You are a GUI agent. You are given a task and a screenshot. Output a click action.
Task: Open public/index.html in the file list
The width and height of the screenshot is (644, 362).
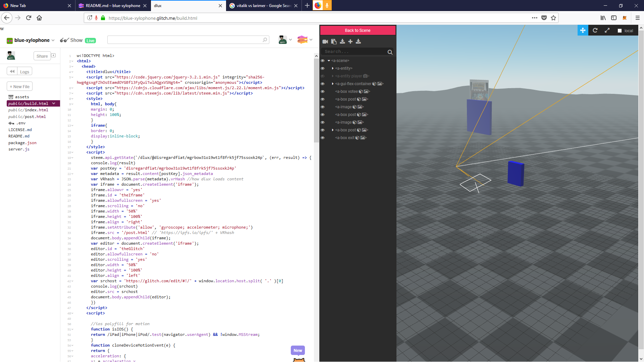coord(28,110)
